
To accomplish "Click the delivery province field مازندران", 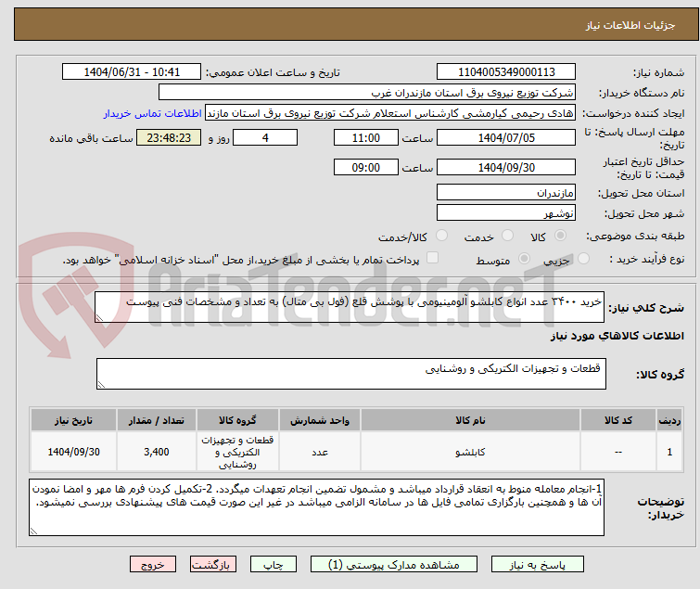I will coord(506,192).
